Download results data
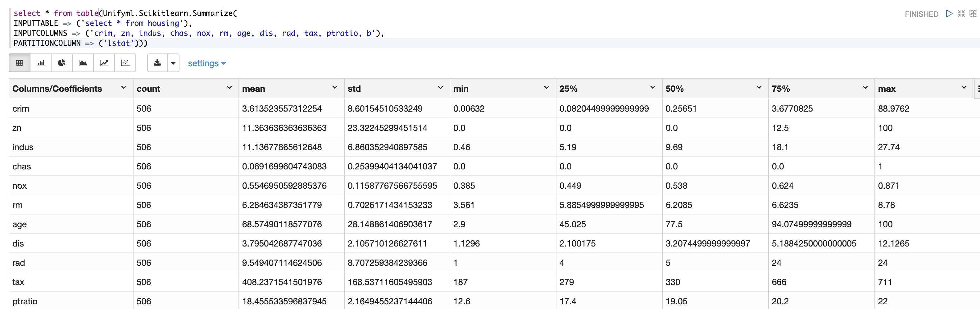The image size is (980, 309). coord(157,63)
